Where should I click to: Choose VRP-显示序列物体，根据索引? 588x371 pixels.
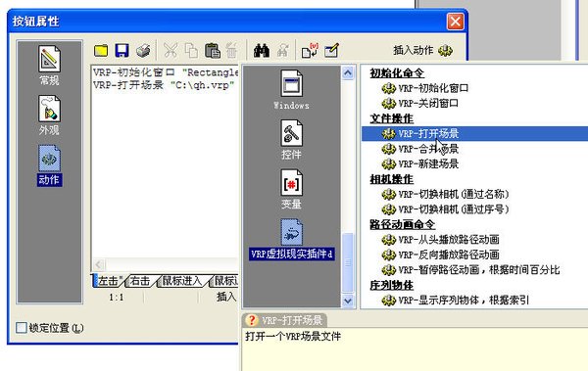pos(456,301)
